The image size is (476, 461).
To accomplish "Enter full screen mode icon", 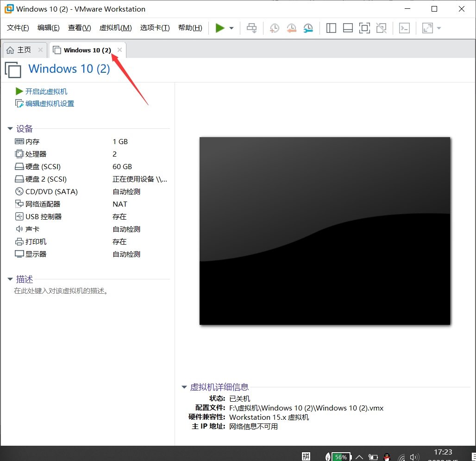I will pyautogui.click(x=364, y=28).
